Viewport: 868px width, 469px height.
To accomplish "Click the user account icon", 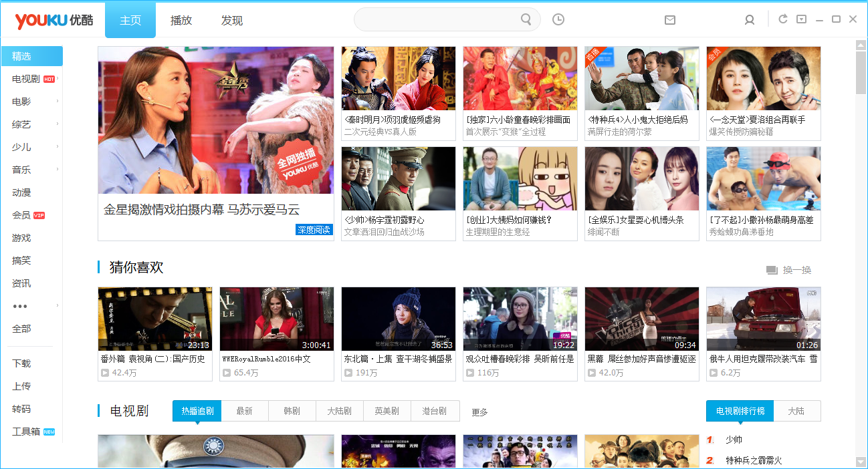I will coord(750,20).
